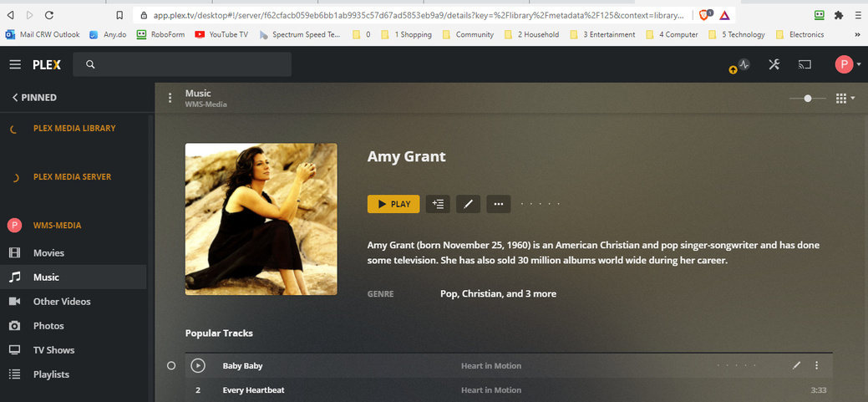The height and width of the screenshot is (402, 868).
Task: Open the RoboForm extension icon
Action: tap(820, 16)
